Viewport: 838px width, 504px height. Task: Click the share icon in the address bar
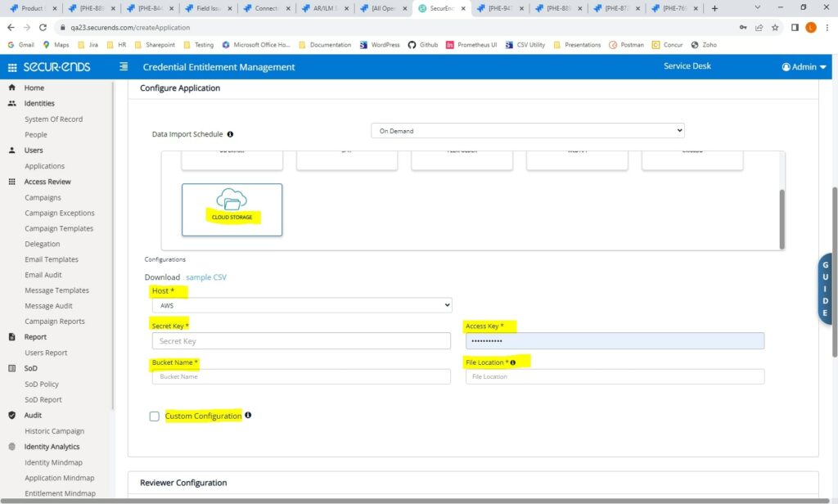tap(759, 27)
